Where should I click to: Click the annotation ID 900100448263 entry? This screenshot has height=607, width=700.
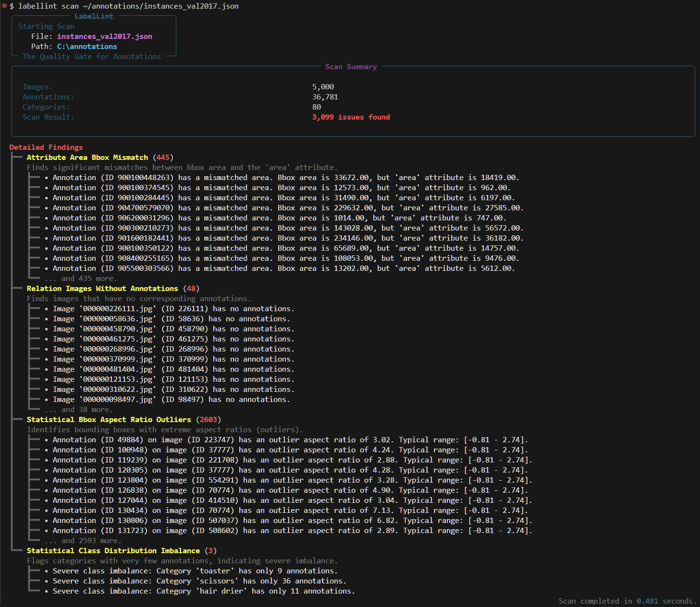pyautogui.click(x=285, y=178)
